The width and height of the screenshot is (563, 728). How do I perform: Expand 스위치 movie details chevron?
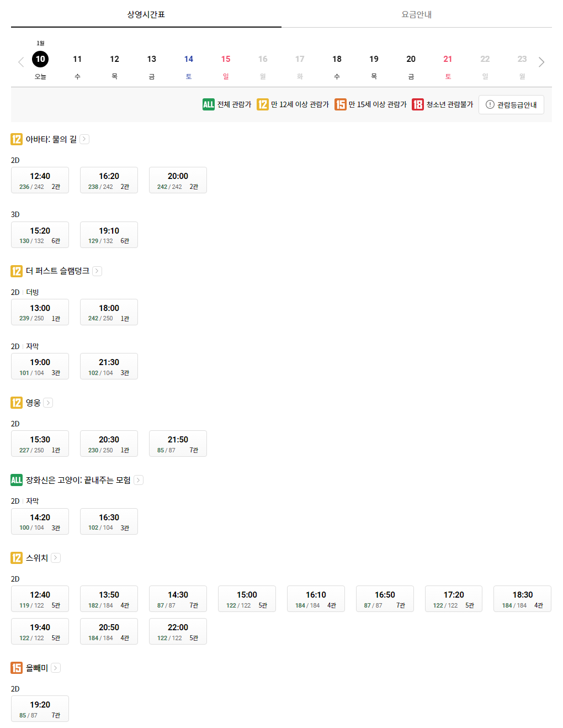click(56, 558)
